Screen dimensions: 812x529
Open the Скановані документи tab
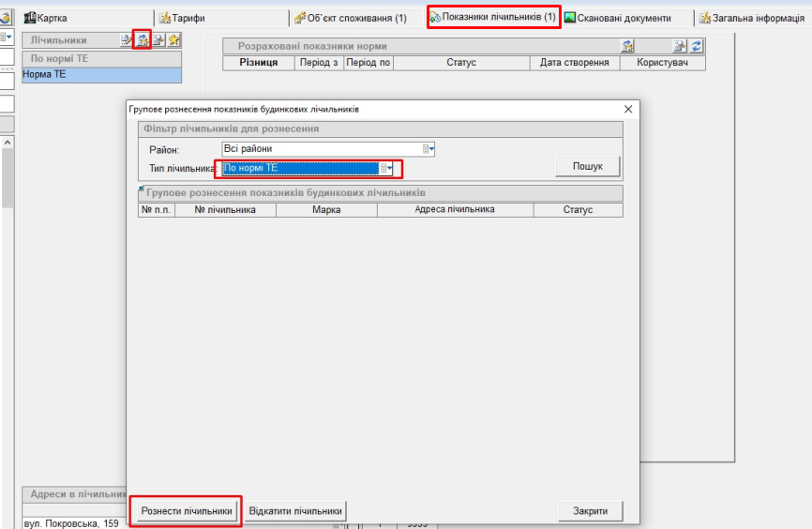pyautogui.click(x=617, y=18)
